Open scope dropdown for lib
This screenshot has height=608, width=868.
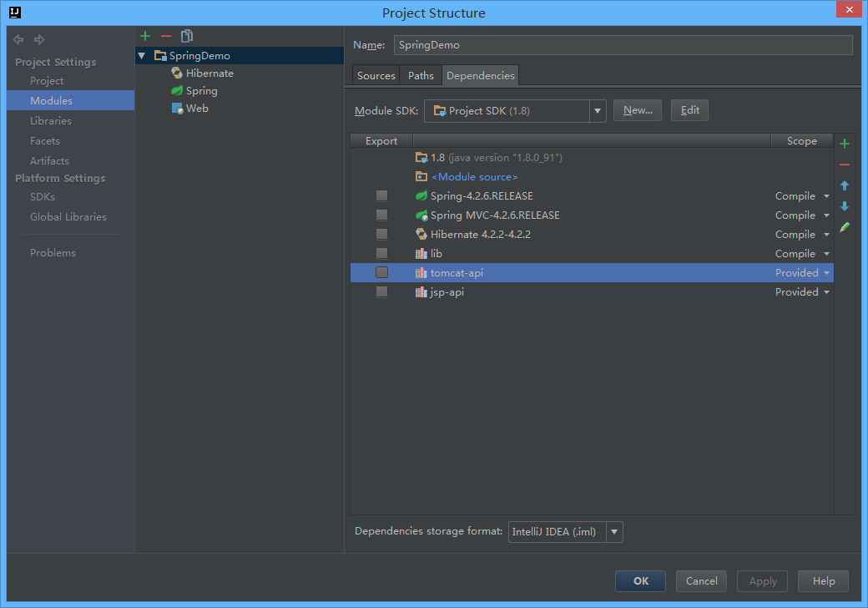coord(826,254)
